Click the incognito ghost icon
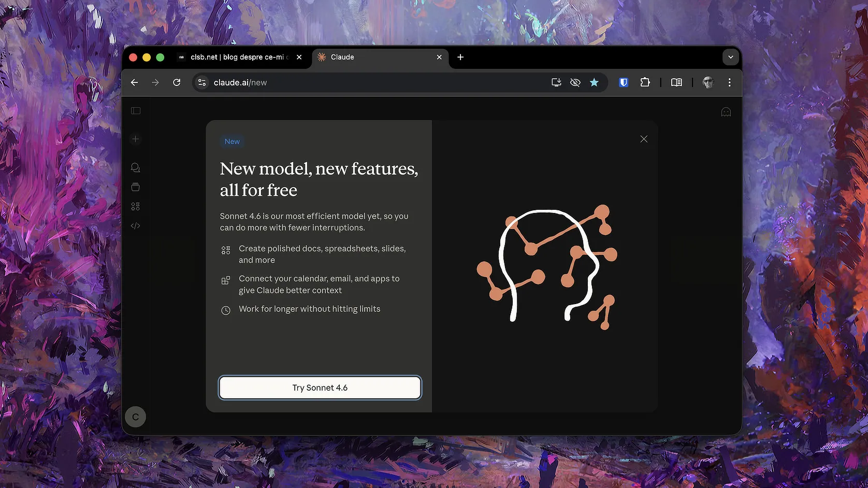The width and height of the screenshot is (868, 488). pos(726,112)
